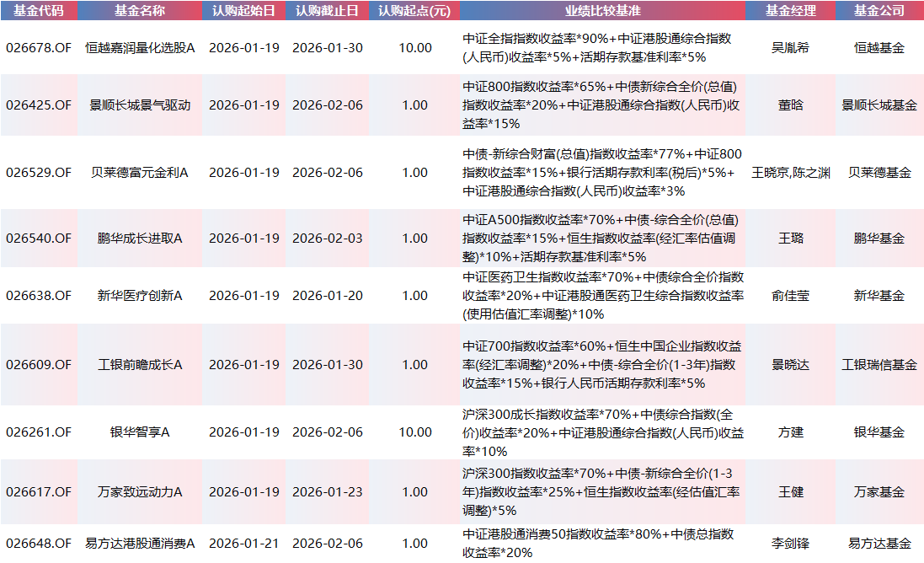Click the 基金代码 column header
The width and height of the screenshot is (924, 563).
(x=38, y=11)
